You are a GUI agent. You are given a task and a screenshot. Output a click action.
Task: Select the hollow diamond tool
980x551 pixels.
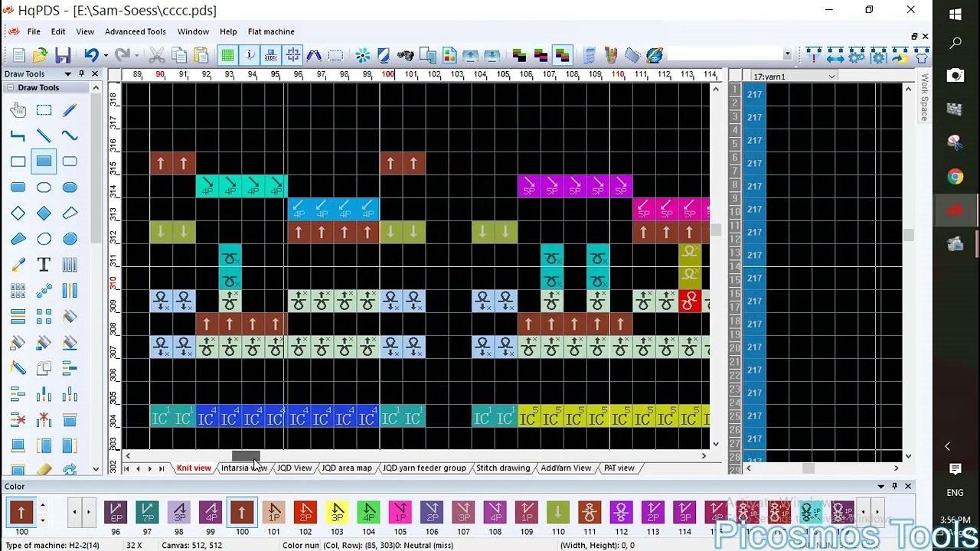click(x=18, y=214)
